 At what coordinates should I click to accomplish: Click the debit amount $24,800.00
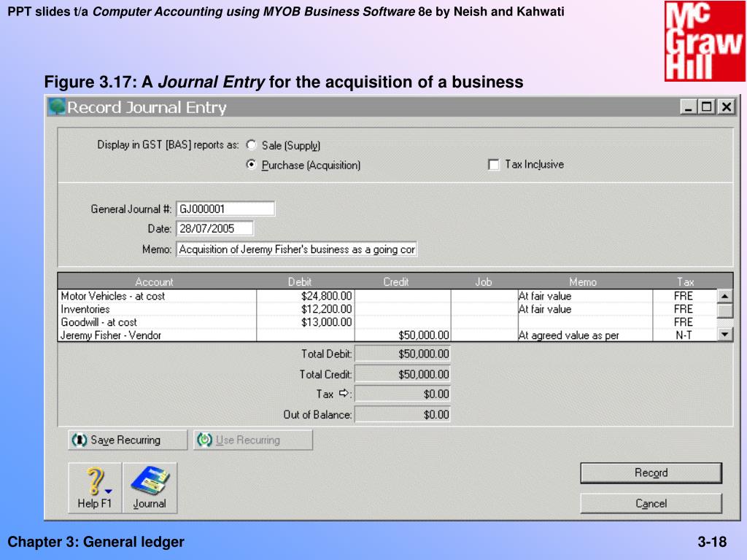pos(327,296)
